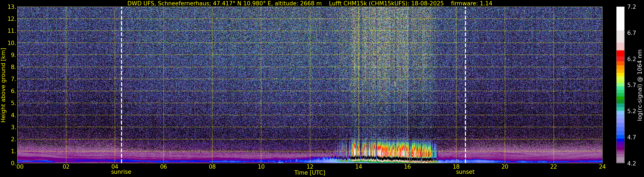Click the time axis tick '00'
The image size is (644, 177).
point(20,167)
